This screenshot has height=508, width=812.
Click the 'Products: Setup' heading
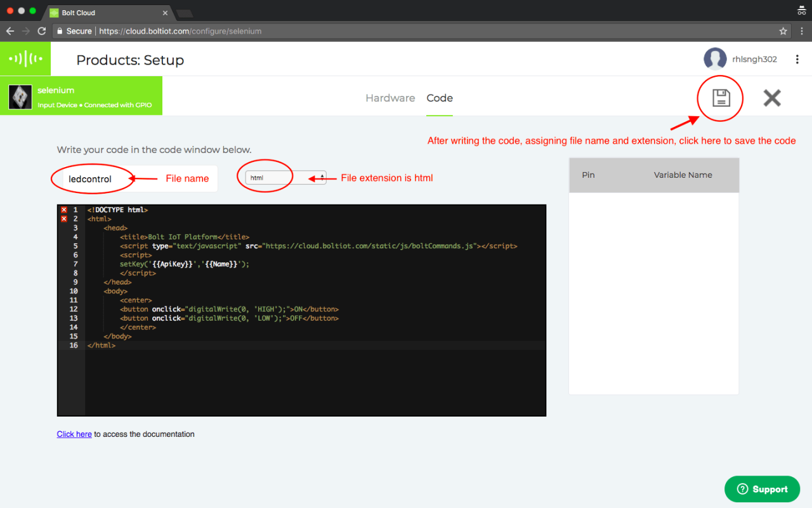[130, 60]
